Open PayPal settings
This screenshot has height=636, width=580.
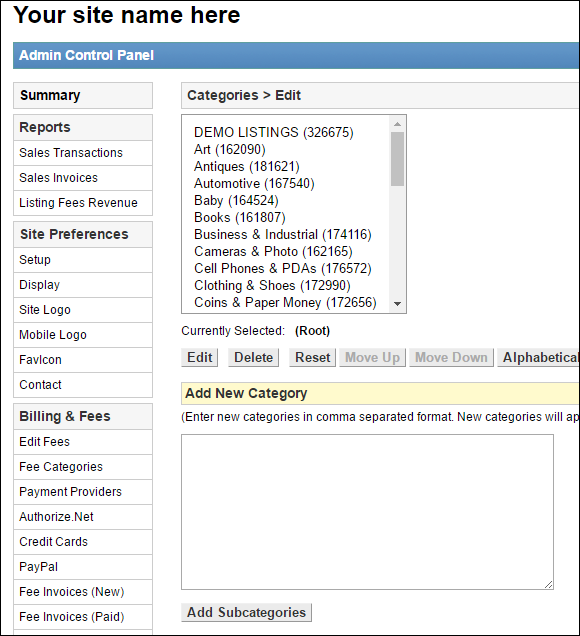(x=83, y=567)
